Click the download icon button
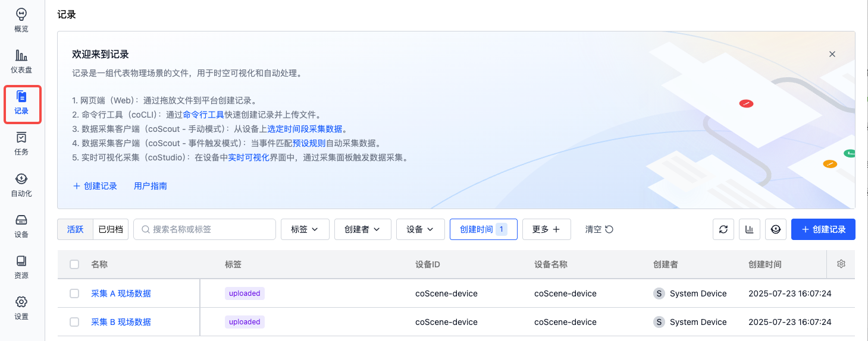Image resolution: width=868 pixels, height=341 pixels. [776, 229]
